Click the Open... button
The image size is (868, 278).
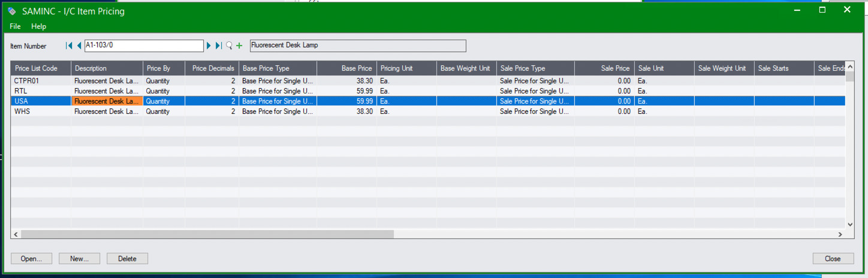point(32,259)
